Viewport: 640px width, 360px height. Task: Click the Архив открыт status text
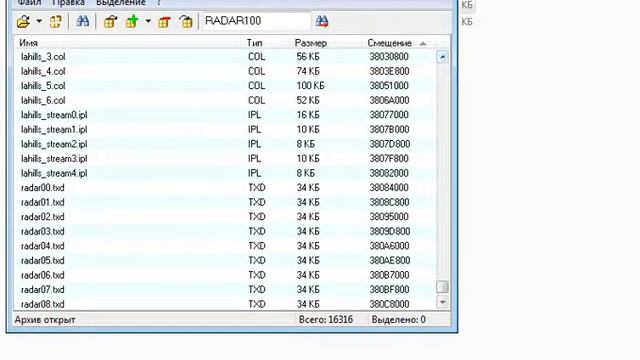pyautogui.click(x=45, y=320)
